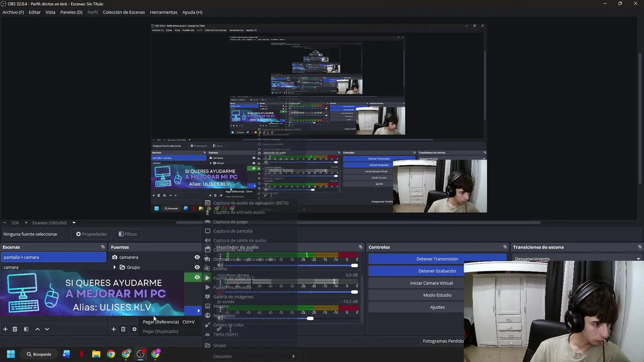Open OBS Studio taskbar icon
Viewport: 644px width, 362px height.
[140, 354]
